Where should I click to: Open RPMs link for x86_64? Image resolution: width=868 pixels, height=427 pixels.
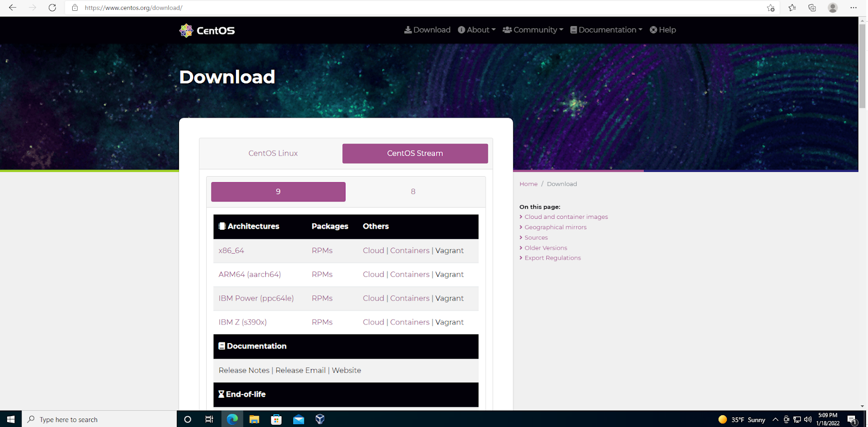(x=322, y=250)
